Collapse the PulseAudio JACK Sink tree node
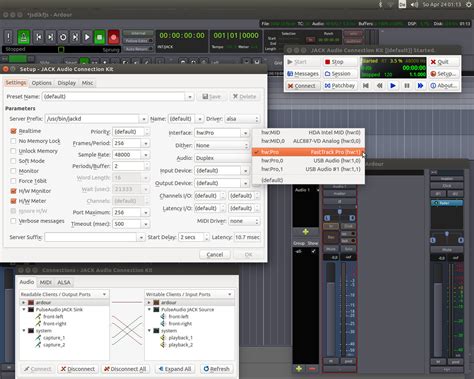The width and height of the screenshot is (474, 379). (x=24, y=309)
